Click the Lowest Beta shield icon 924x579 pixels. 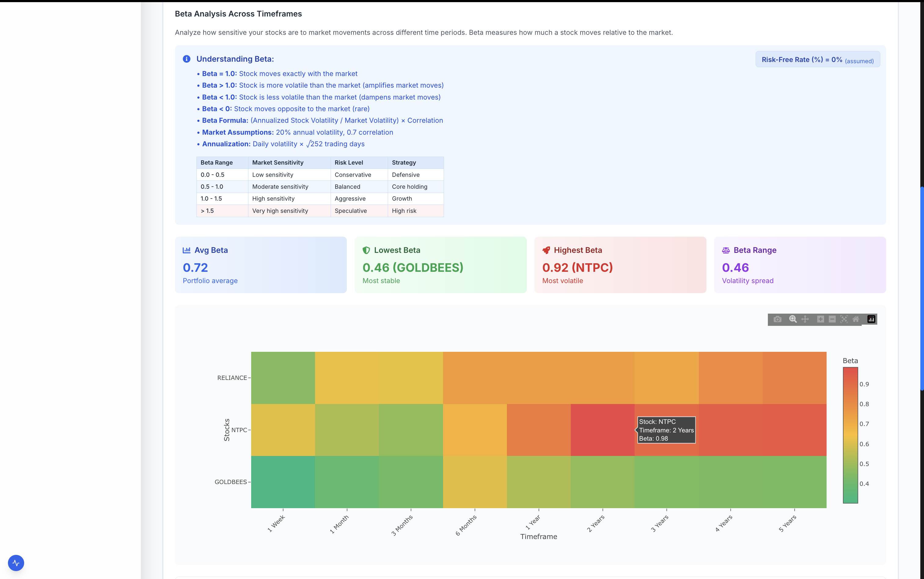(x=366, y=250)
